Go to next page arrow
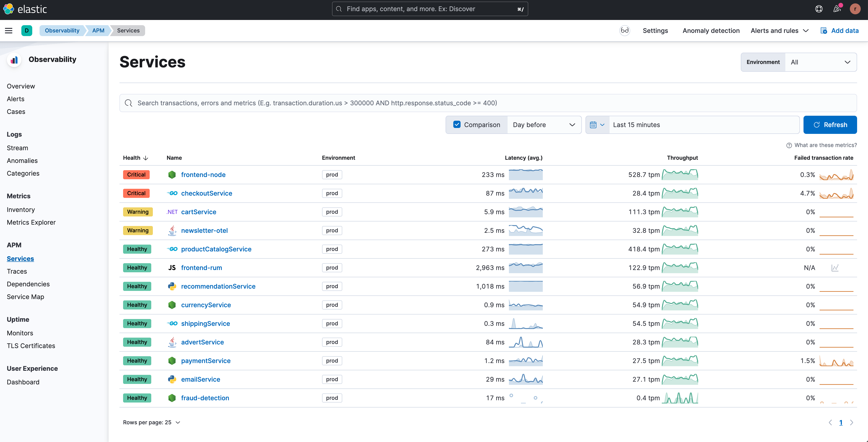Screen dimensions: 868x442 (x=851, y=422)
